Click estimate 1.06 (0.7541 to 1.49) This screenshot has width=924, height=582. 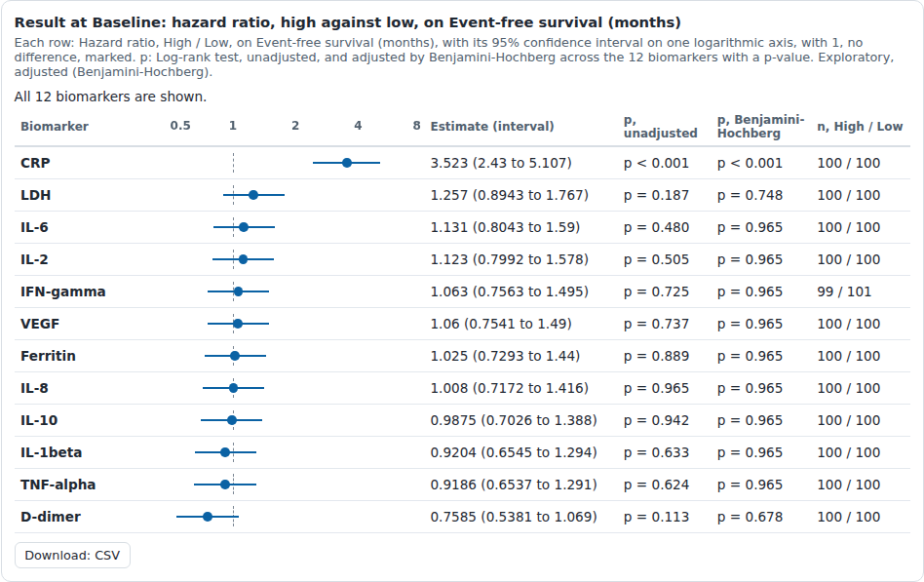pyautogui.click(x=501, y=324)
